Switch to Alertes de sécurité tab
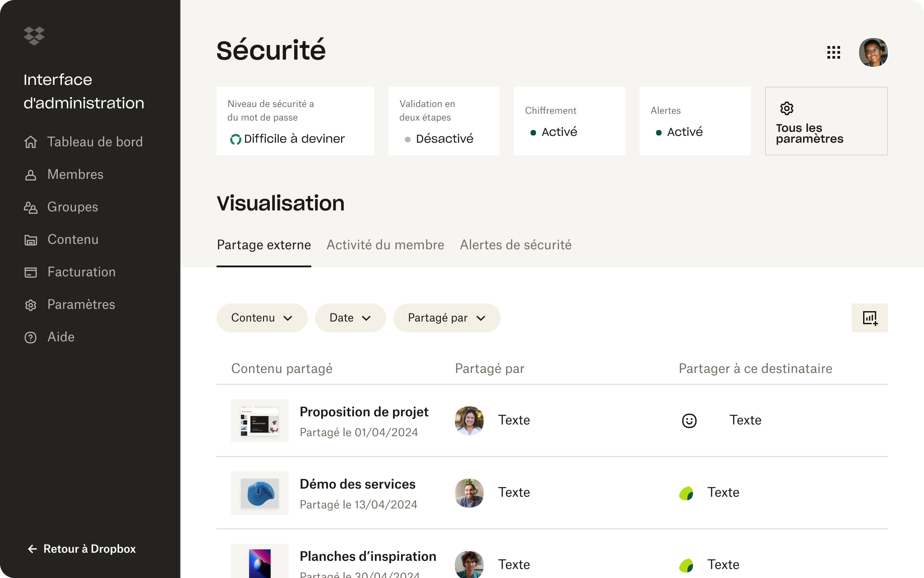The width and height of the screenshot is (924, 578). pyautogui.click(x=516, y=245)
